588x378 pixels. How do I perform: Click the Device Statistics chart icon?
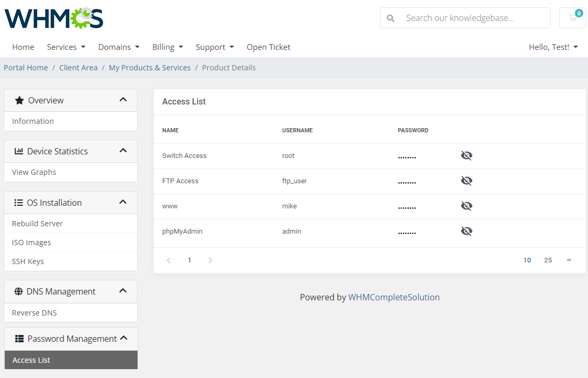(19, 151)
